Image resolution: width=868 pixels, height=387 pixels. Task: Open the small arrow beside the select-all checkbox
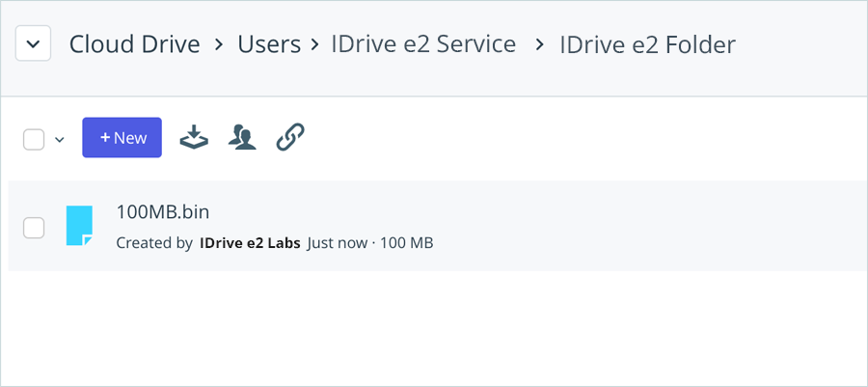(59, 139)
